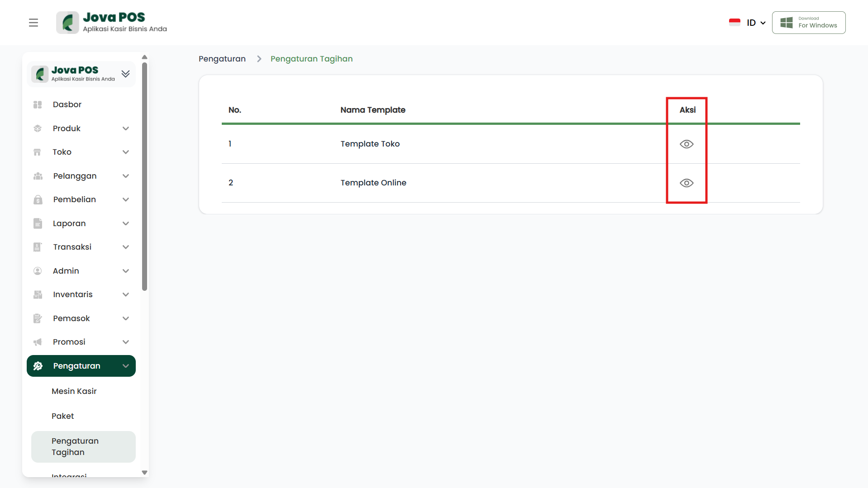Viewport: 868px width, 488px height.
Task: Collapse the Pengaturan menu chevron
Action: [x=126, y=366]
